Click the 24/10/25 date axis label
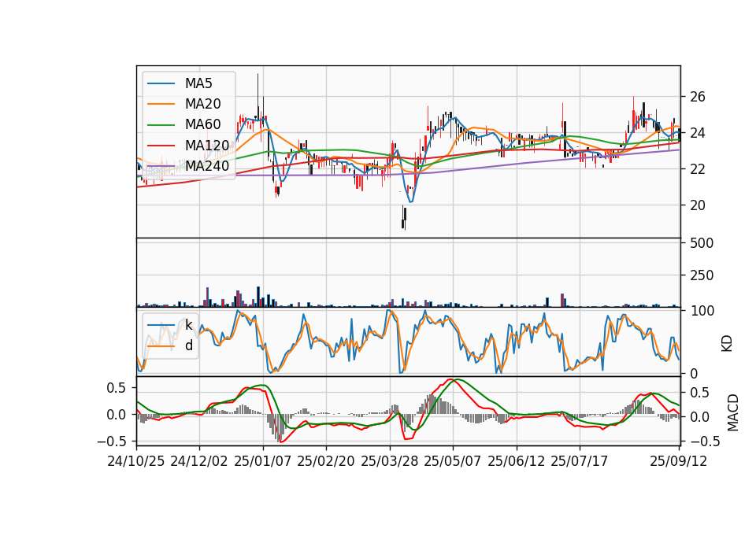Image resolution: width=756 pixels, height=543 pixels. point(136,461)
